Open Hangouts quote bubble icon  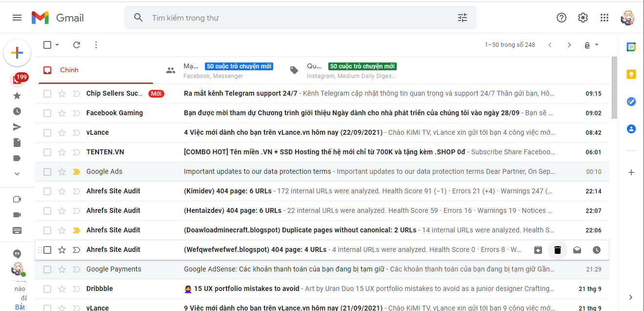[17, 254]
